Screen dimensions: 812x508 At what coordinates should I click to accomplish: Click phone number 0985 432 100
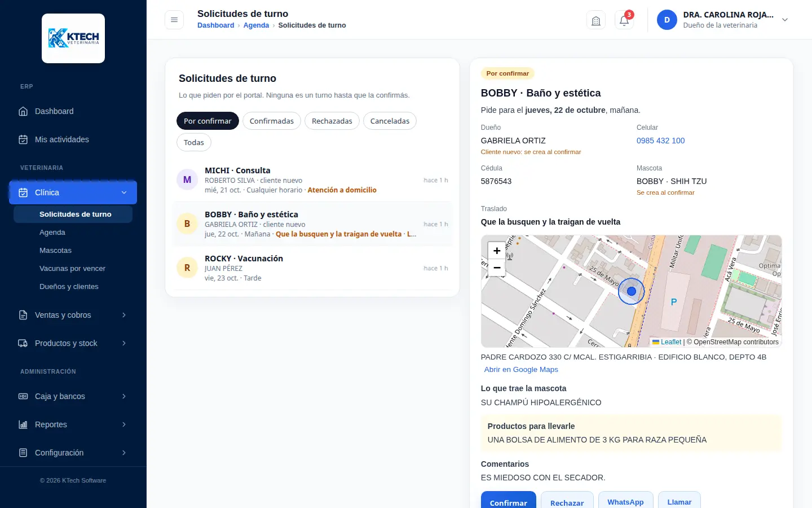(x=660, y=141)
